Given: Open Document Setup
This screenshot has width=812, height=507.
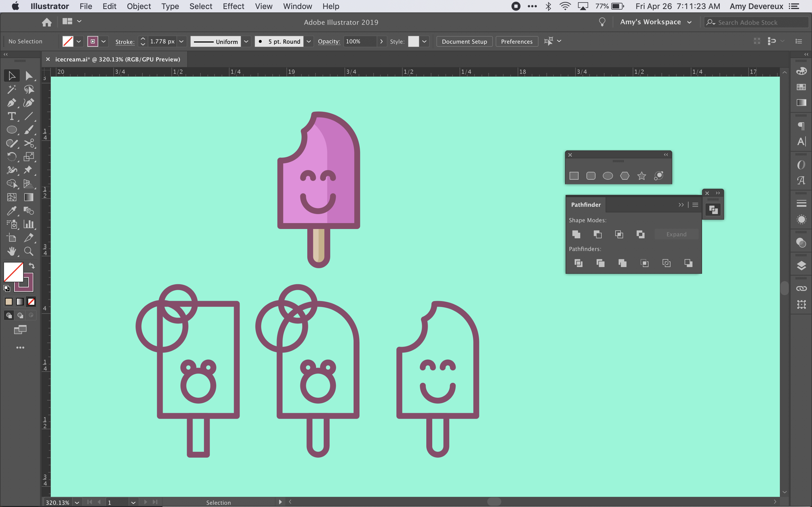Looking at the screenshot, I should 464,41.
